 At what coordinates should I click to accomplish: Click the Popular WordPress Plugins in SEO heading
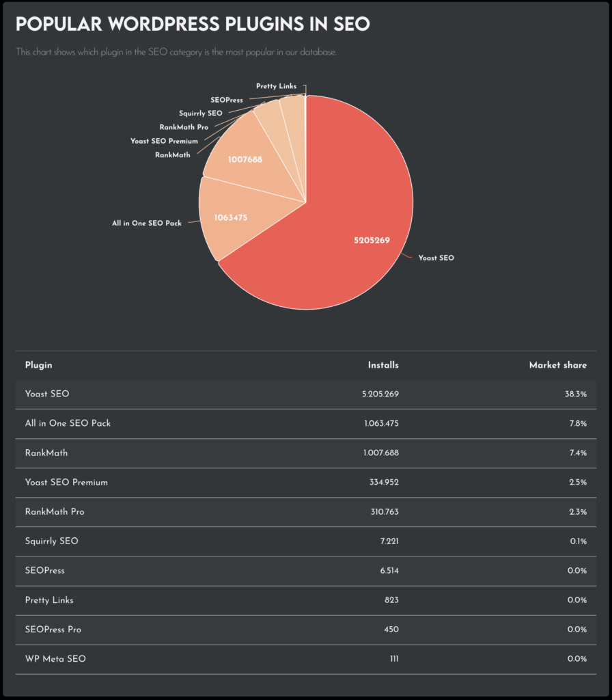click(193, 25)
